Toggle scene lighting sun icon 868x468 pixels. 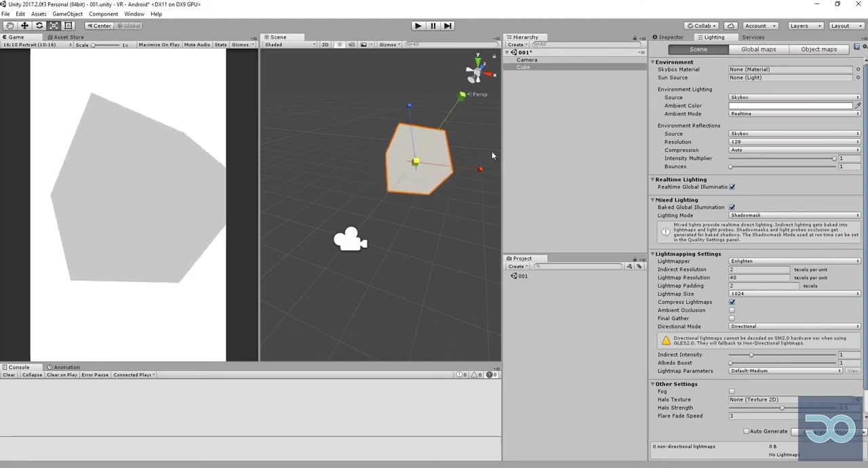tap(340, 45)
